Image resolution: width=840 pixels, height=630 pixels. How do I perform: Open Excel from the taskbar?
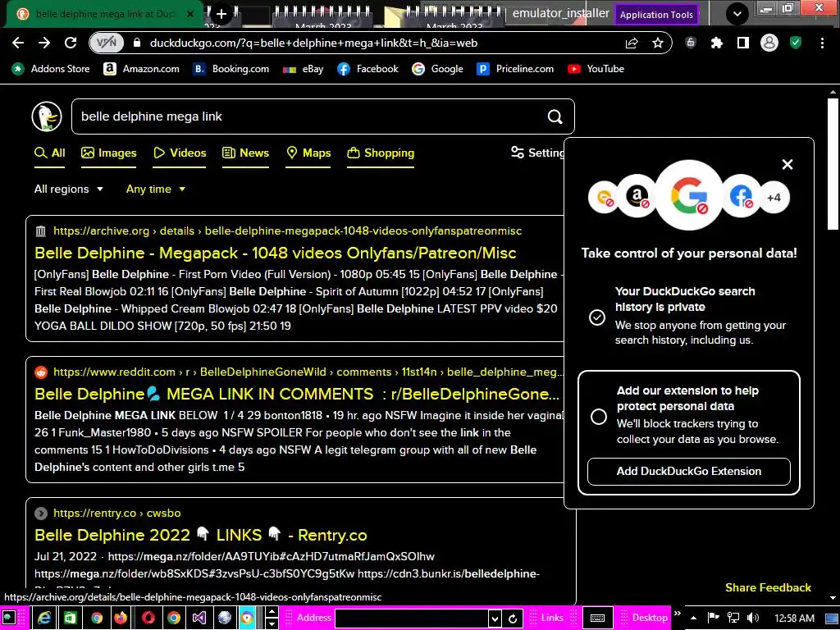click(71, 618)
